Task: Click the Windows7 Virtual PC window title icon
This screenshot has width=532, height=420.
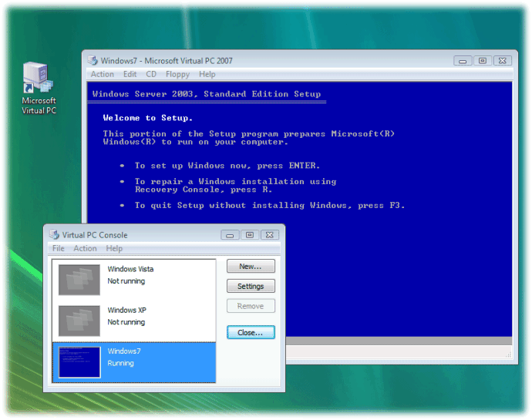Action: point(93,60)
